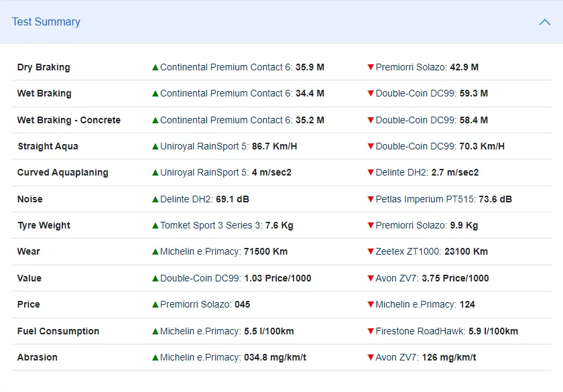Select the plain Wet Braking row label

tap(44, 93)
